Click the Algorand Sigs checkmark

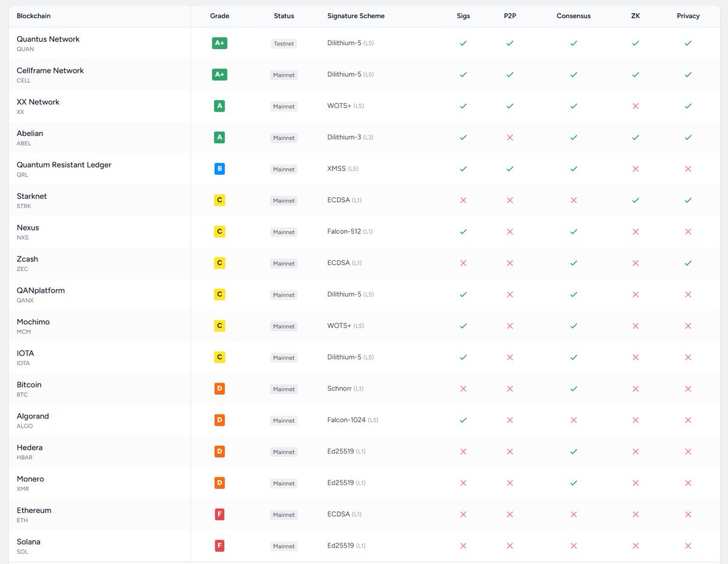463,420
